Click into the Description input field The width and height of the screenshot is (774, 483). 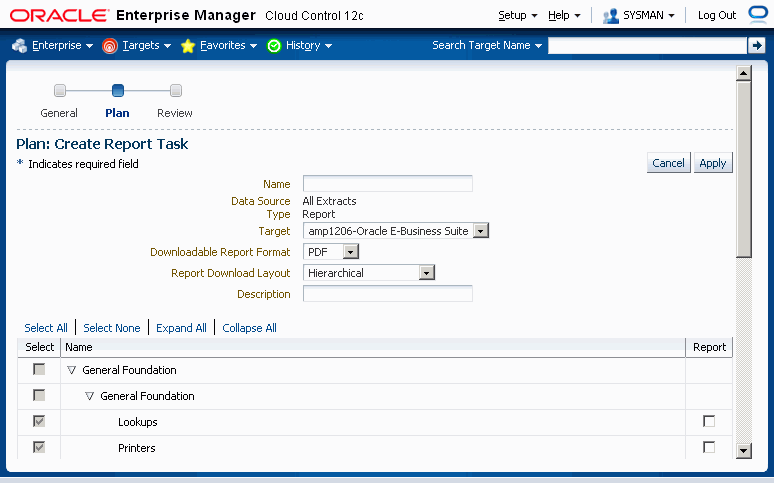click(387, 294)
